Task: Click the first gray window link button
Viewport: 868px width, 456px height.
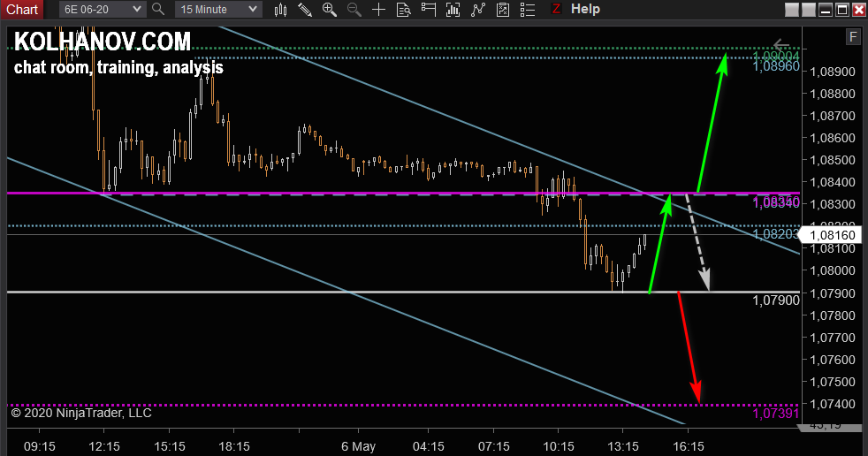Action: (x=792, y=10)
